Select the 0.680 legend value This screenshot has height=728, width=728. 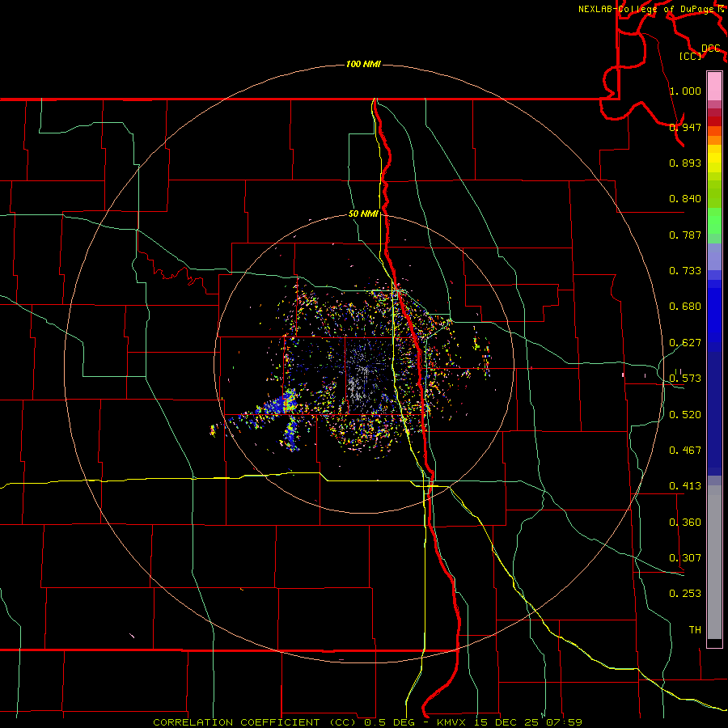[x=685, y=306]
